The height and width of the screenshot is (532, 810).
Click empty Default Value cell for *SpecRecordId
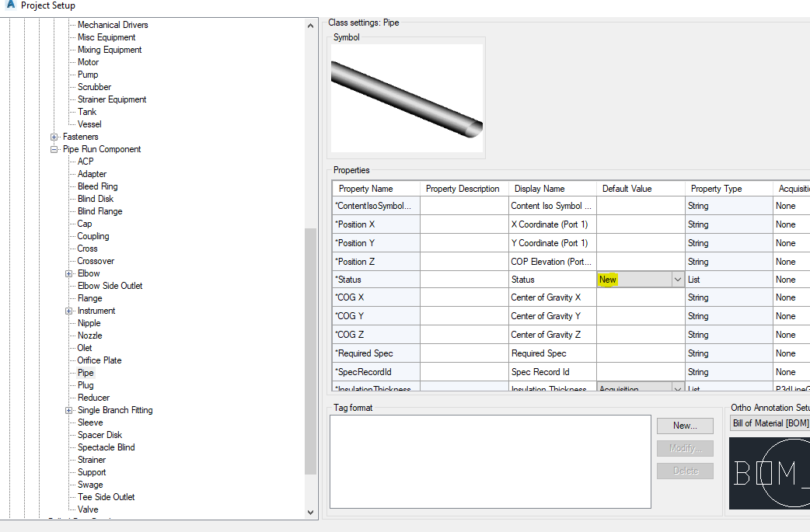(641, 372)
